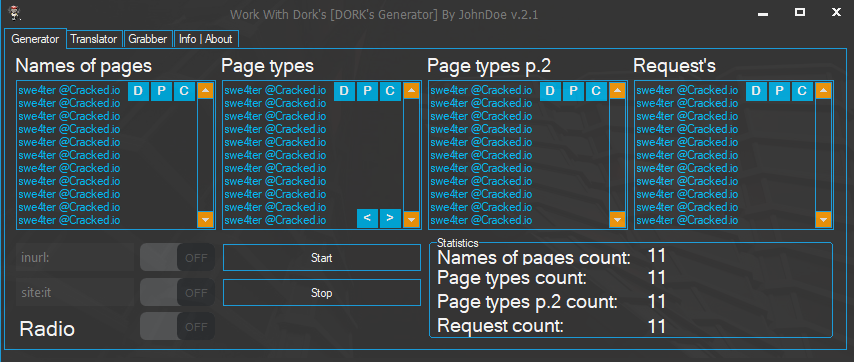Click the C button in Request's list

coord(802,91)
